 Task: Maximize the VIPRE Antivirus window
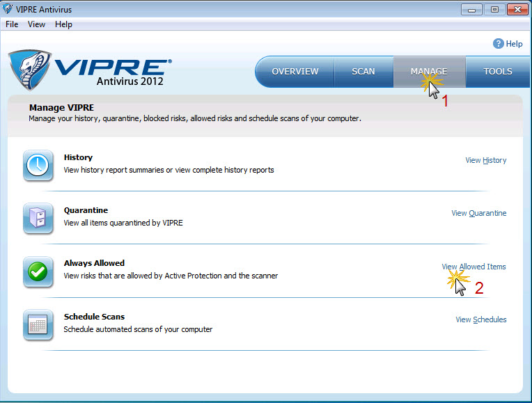click(494, 10)
